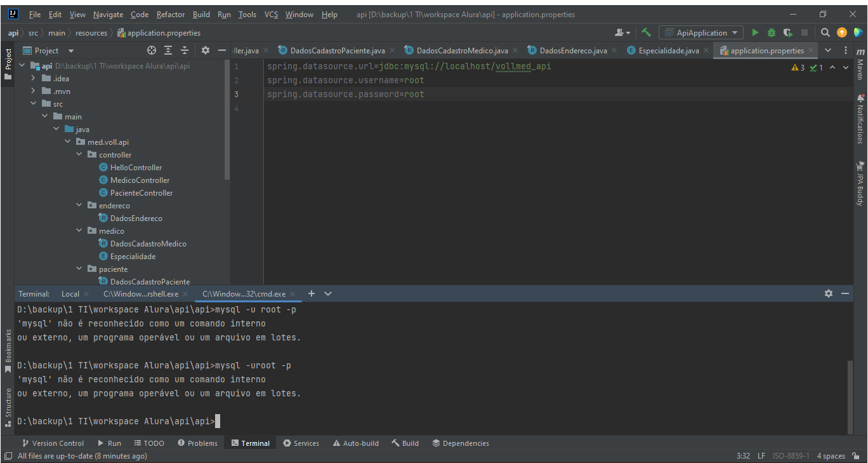Open the Services tool window
Viewport: 868px width, 463px height.
click(301, 443)
